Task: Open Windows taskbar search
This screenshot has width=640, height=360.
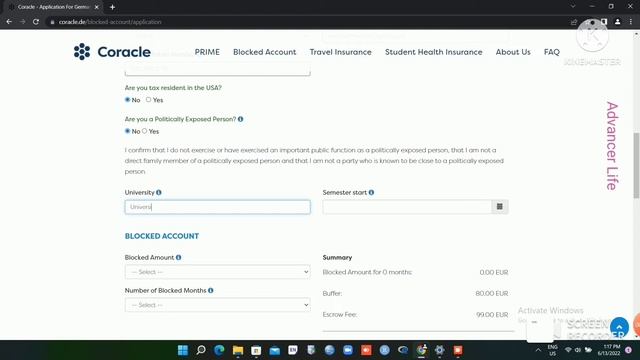Action: click(x=201, y=350)
